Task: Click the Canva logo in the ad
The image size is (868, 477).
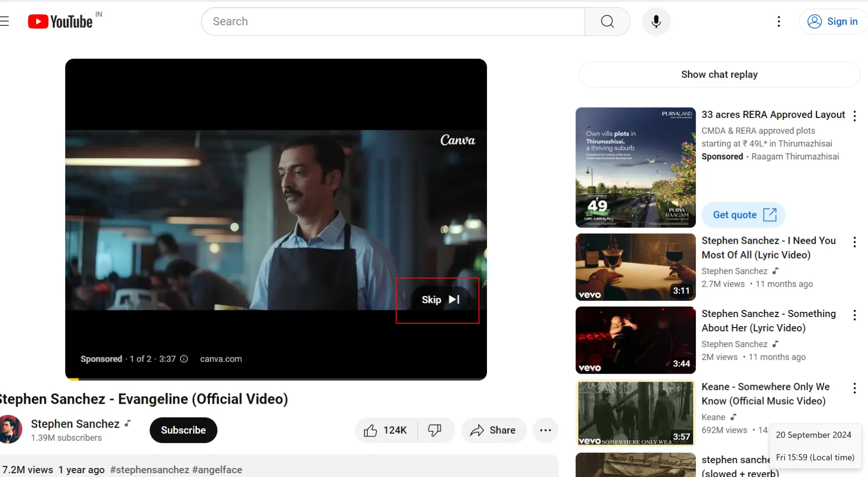Action: pyautogui.click(x=458, y=140)
